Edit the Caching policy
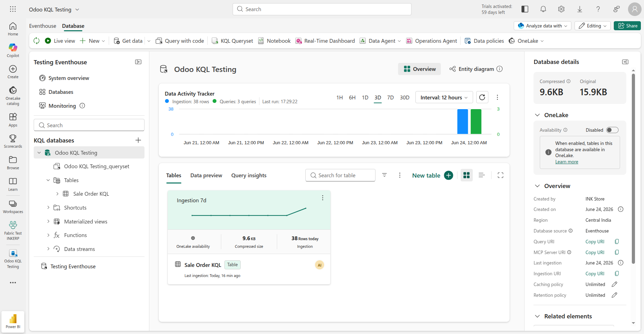This screenshot has height=334, width=644. (x=614, y=284)
